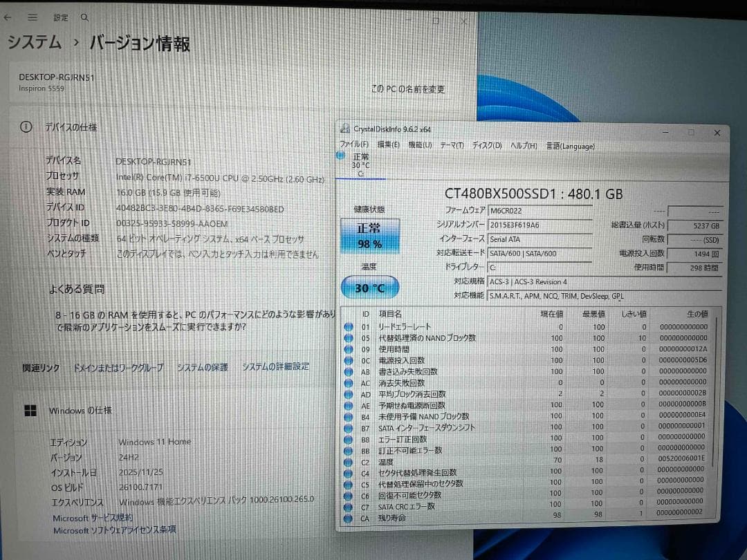The height and width of the screenshot is (560, 747).
Task: Click blue status dot beside リードエラーレート
Action: point(349,326)
